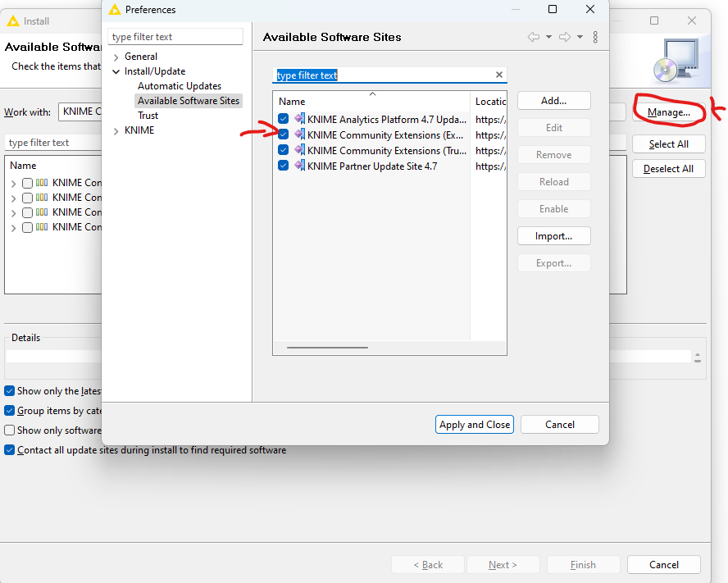The width and height of the screenshot is (728, 583).
Task: Uncheck KNIME Community Extensions (Tru... site
Action: 283,150
